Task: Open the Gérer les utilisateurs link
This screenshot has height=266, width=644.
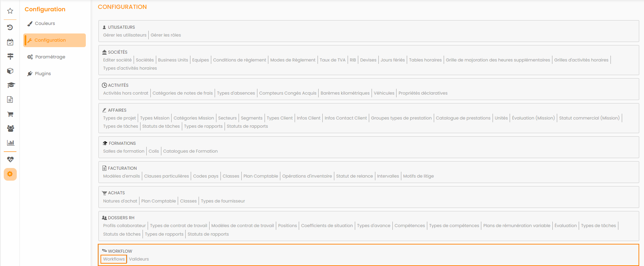Action: [x=124, y=35]
